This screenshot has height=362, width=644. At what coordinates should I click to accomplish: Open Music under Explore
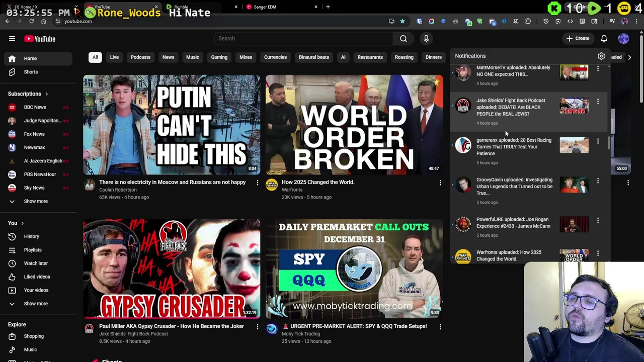click(38, 350)
